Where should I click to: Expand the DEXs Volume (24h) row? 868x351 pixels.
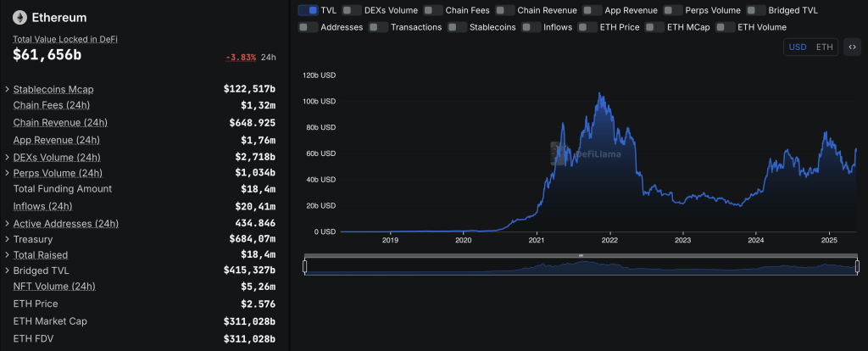coord(7,157)
